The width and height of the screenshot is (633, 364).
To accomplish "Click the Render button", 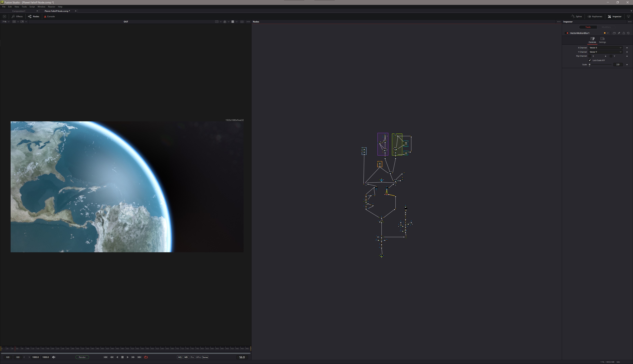I will [x=82, y=357].
